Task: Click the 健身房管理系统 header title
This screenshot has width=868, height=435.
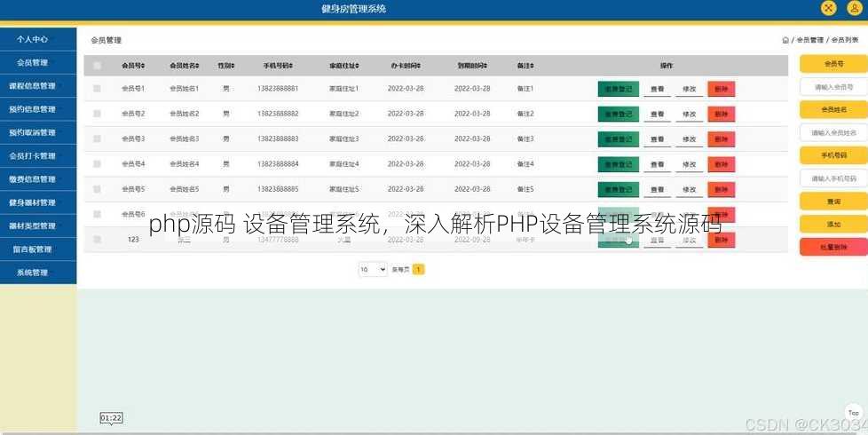Action: (354, 9)
